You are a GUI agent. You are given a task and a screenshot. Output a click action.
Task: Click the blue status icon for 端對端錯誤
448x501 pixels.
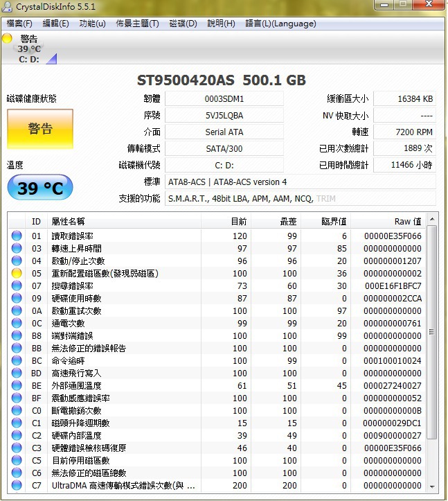17,335
